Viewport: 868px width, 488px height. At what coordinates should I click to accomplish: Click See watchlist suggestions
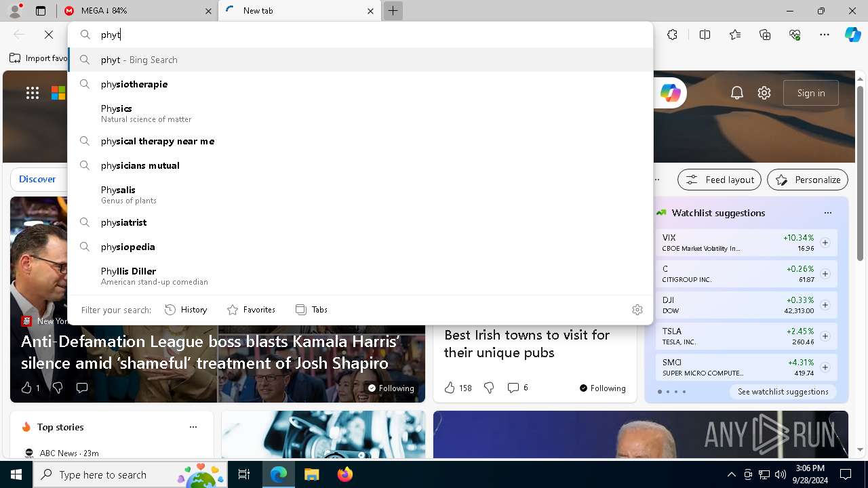tap(783, 392)
